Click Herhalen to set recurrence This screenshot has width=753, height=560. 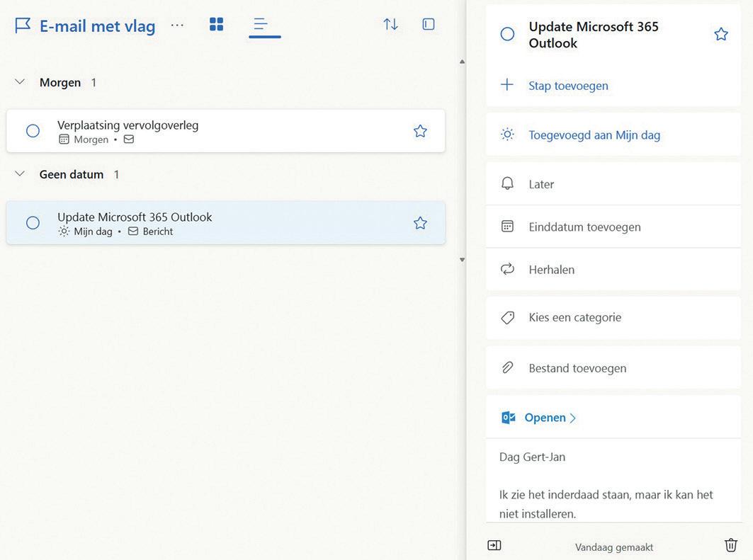pos(551,269)
